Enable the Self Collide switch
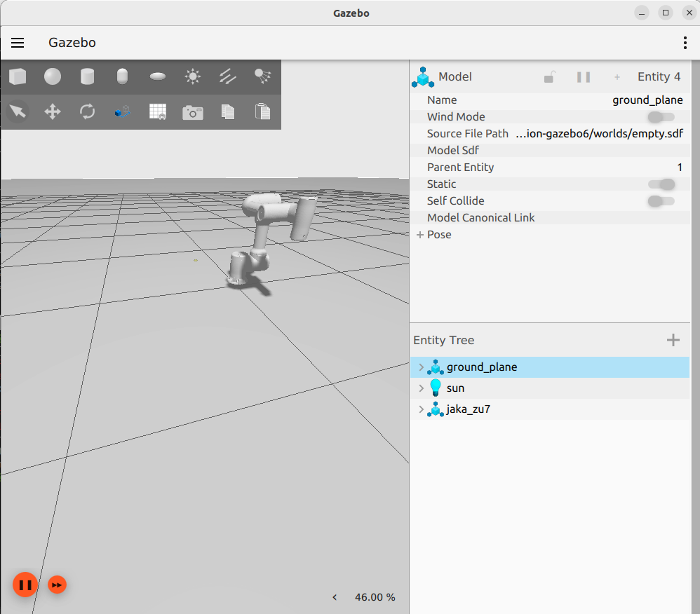Viewport: 700px width, 614px height. [x=661, y=201]
